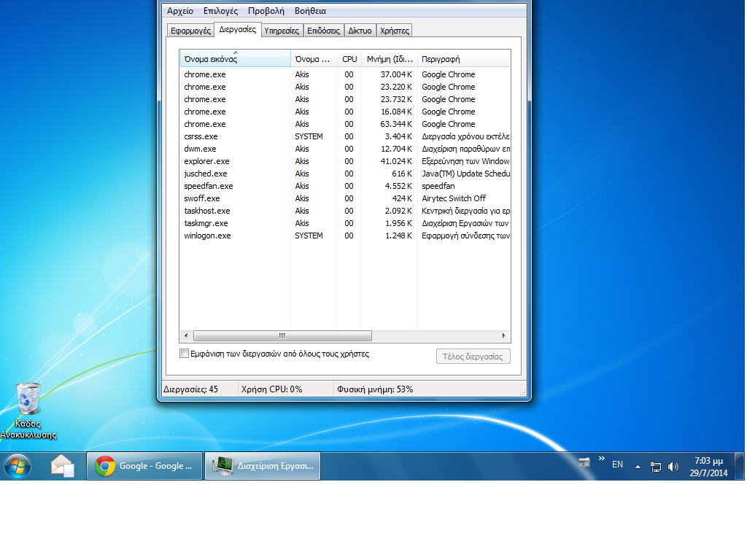The image size is (747, 560).
Task: Click the 41.024 K memory value
Action: click(x=396, y=161)
